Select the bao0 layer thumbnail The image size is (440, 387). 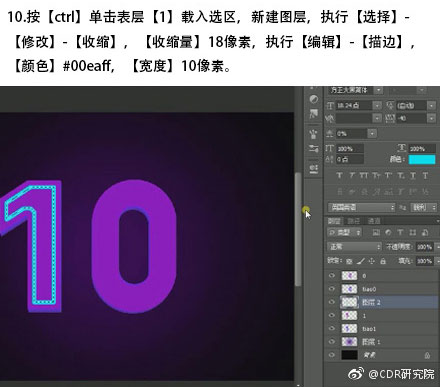tap(349, 289)
